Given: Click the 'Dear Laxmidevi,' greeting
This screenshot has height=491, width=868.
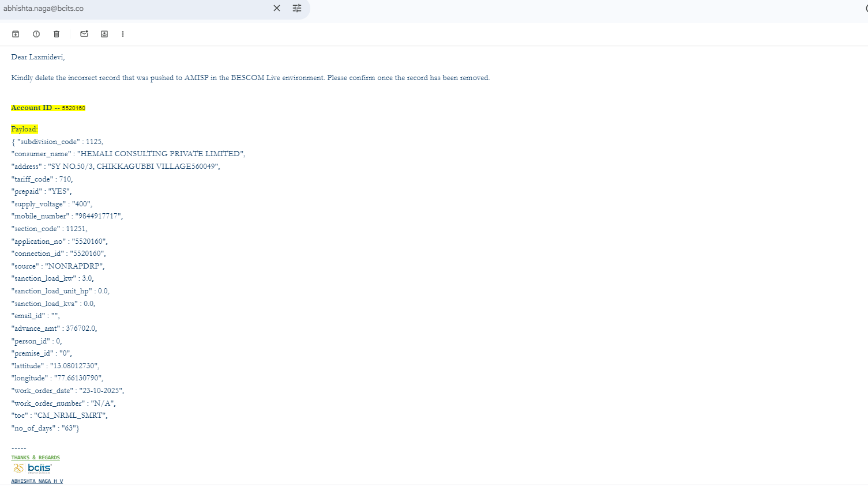Looking at the screenshot, I should (x=38, y=57).
